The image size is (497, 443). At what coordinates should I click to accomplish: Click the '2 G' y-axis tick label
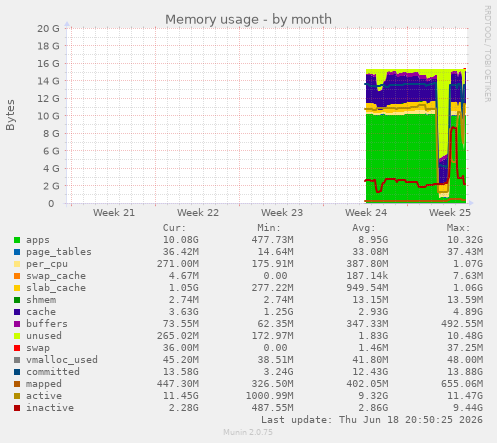tap(51, 186)
